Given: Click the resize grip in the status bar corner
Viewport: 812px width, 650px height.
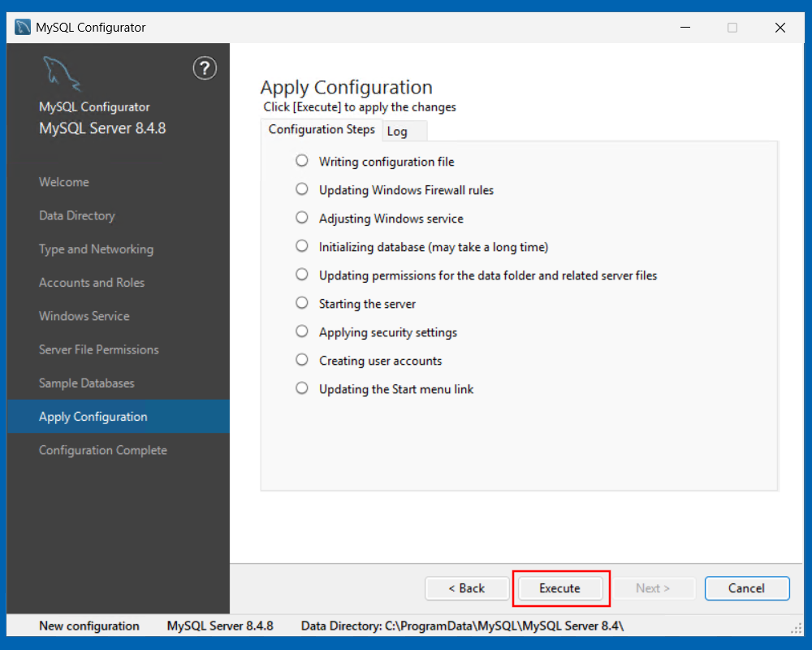Looking at the screenshot, I should coord(797,629).
